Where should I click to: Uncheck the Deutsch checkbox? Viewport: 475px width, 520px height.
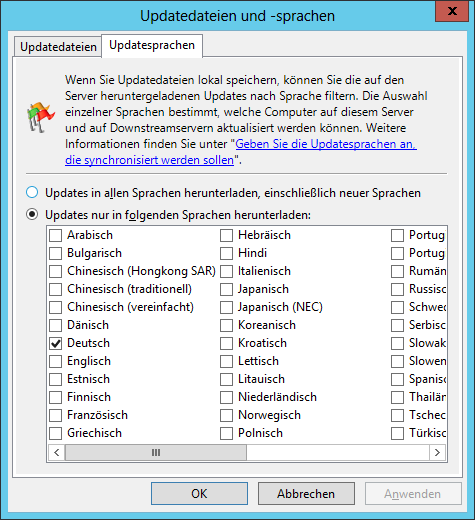55,343
